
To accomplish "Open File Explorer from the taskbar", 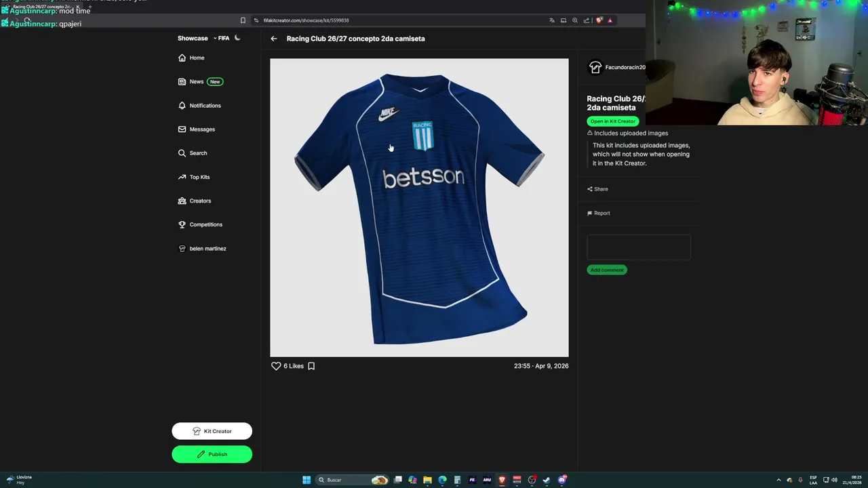I will click(427, 480).
